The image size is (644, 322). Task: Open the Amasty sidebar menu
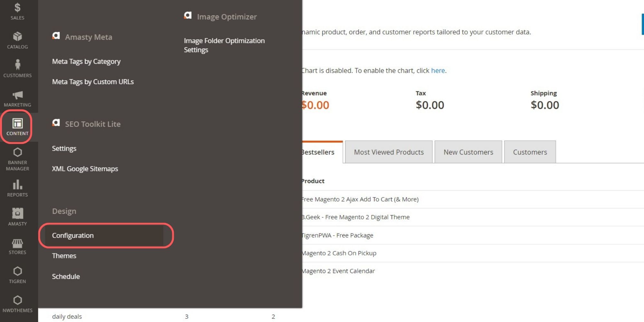[x=17, y=217]
